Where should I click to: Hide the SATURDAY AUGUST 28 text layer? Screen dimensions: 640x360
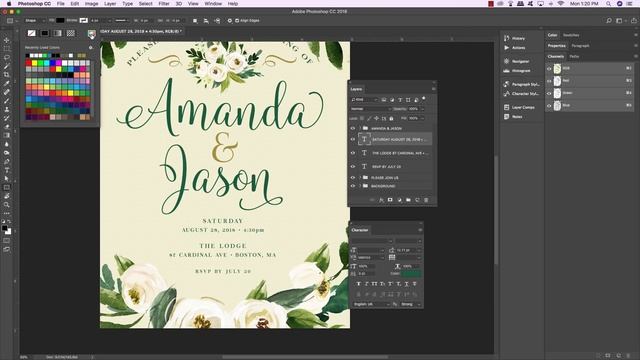(x=353, y=139)
